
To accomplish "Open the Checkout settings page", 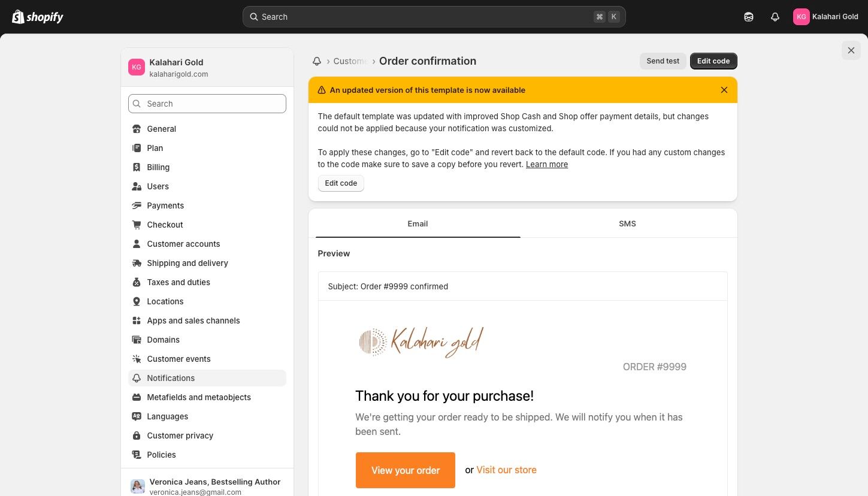I will coord(165,225).
